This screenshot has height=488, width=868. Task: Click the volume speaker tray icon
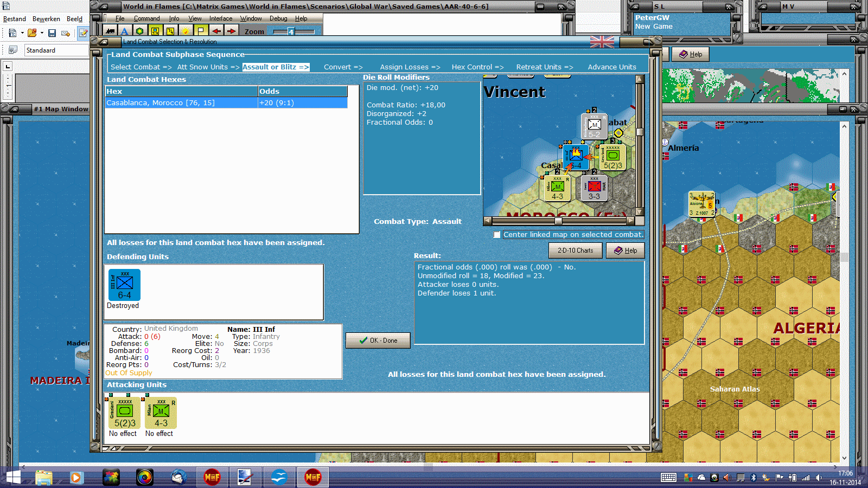pos(819,478)
